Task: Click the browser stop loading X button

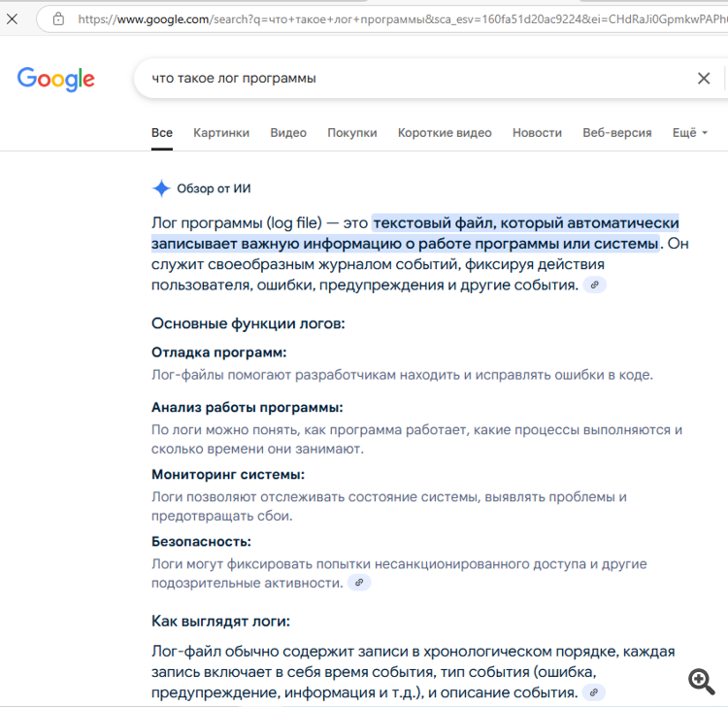Action: point(12,19)
